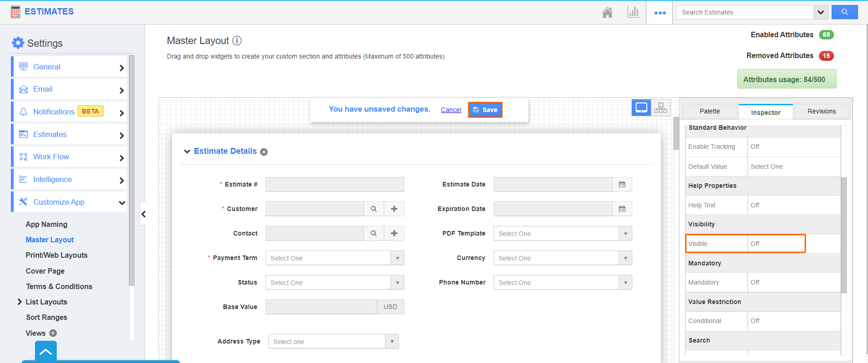Switch to the Palette tab

coord(709,111)
